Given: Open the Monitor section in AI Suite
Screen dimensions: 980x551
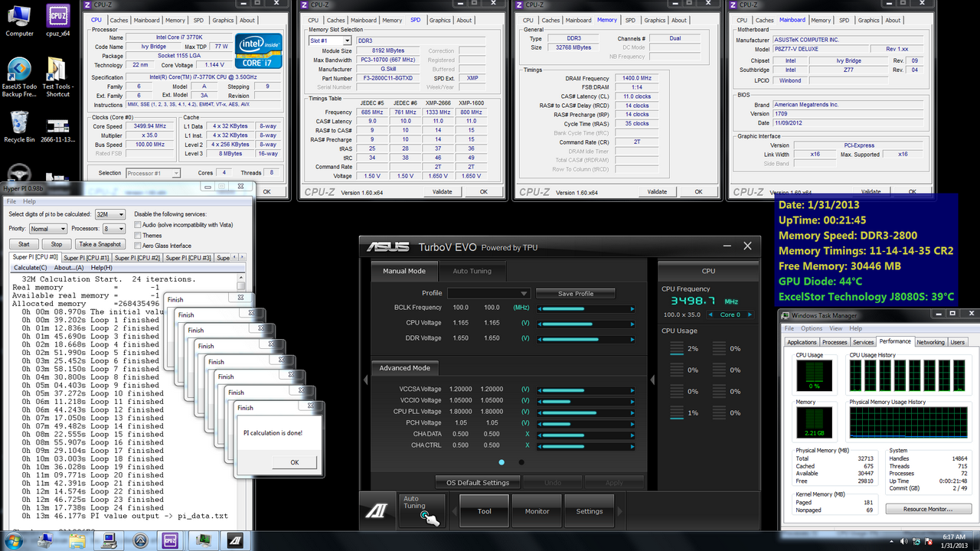Looking at the screenshot, I should click(x=537, y=511).
